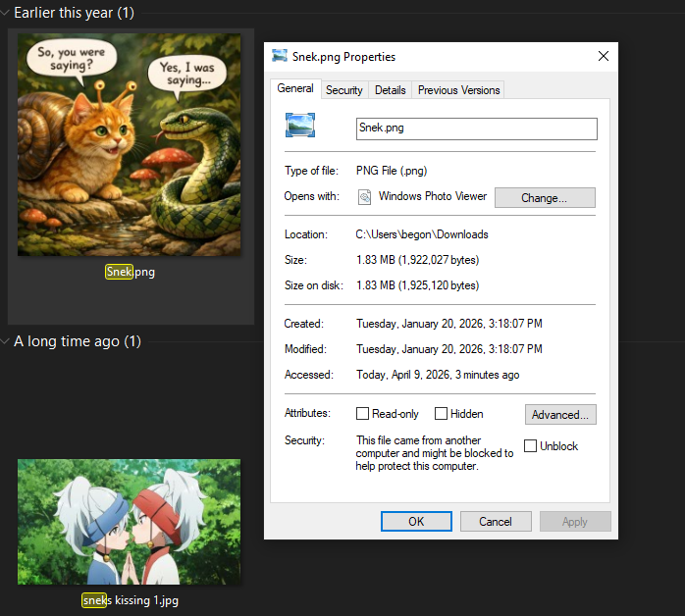Confirm with the OK button
The width and height of the screenshot is (685, 616).
point(416,521)
